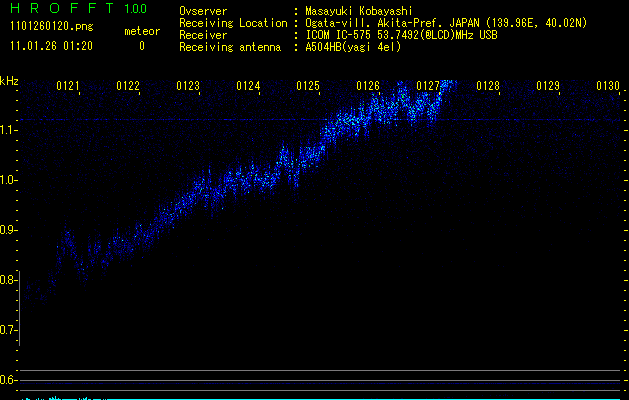Click time marker 0128
629x400 pixels.
(x=488, y=86)
